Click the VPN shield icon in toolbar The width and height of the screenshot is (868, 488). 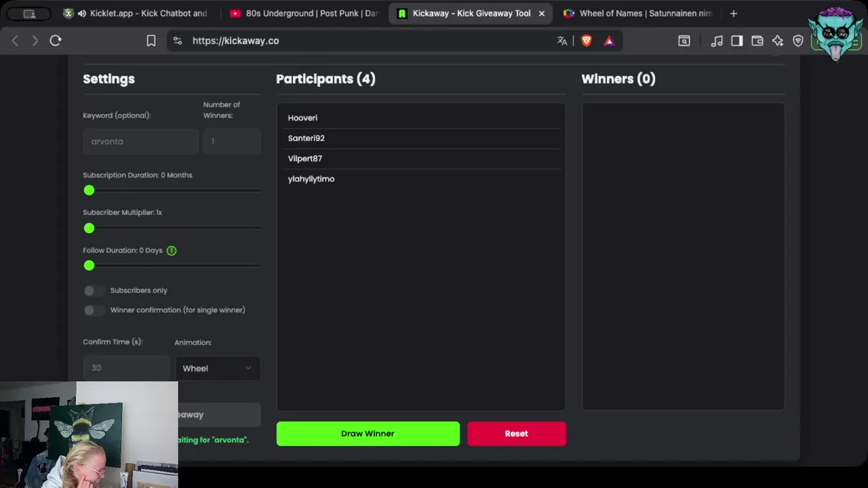(x=798, y=41)
